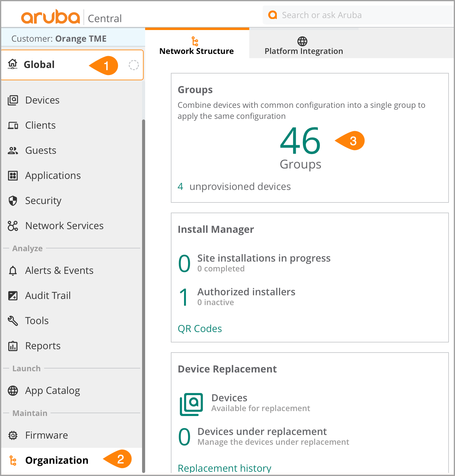The height and width of the screenshot is (476, 455).
Task: Click the Security shield icon
Action: (13, 201)
